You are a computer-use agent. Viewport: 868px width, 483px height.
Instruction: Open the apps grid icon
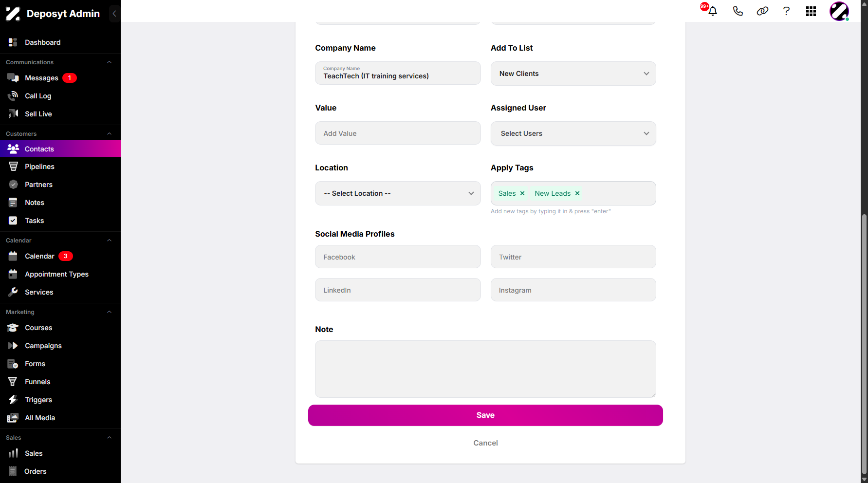[811, 11]
